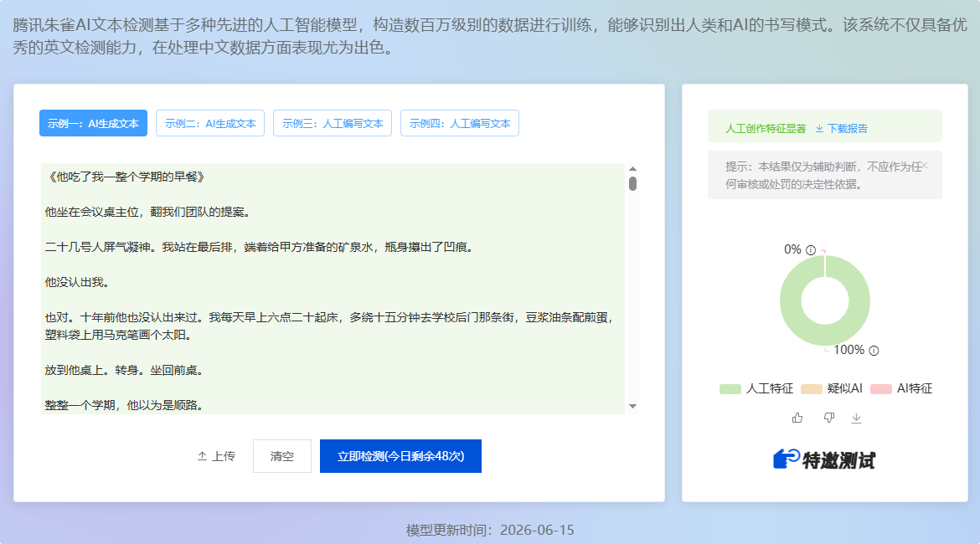The image size is (980, 544).
Task: Click info icon next to 100%
Action: 874,351
